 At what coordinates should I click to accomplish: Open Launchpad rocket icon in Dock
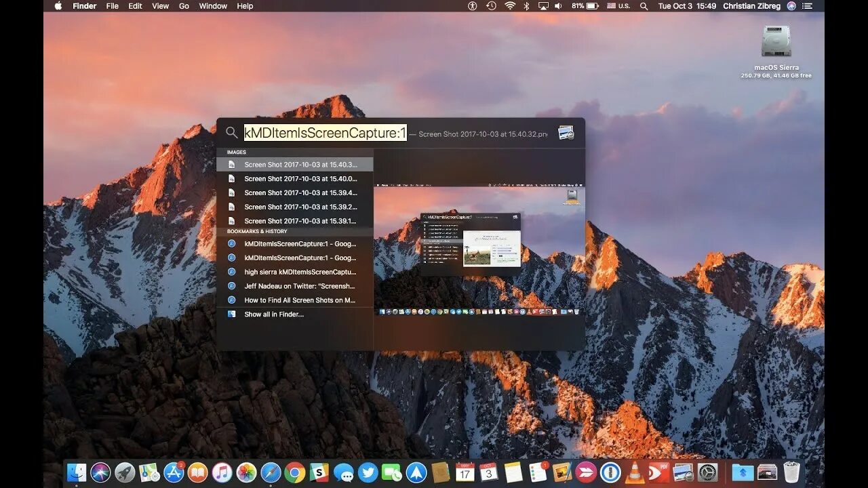[125, 472]
